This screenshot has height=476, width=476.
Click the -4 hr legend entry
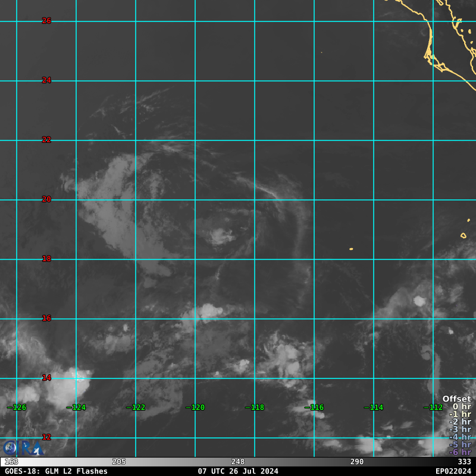(460, 437)
